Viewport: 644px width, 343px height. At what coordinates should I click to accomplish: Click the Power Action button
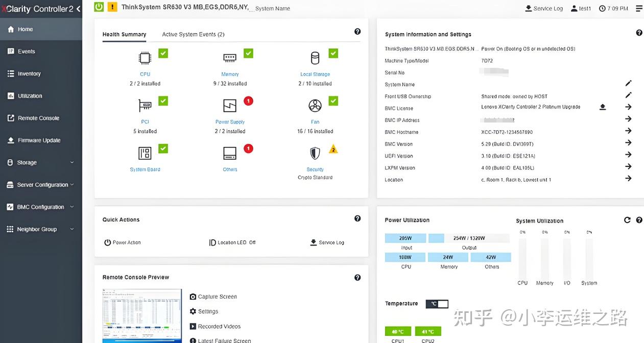tap(123, 242)
